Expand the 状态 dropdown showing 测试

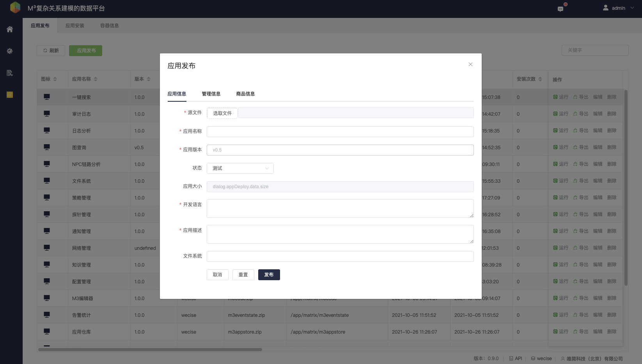click(240, 168)
